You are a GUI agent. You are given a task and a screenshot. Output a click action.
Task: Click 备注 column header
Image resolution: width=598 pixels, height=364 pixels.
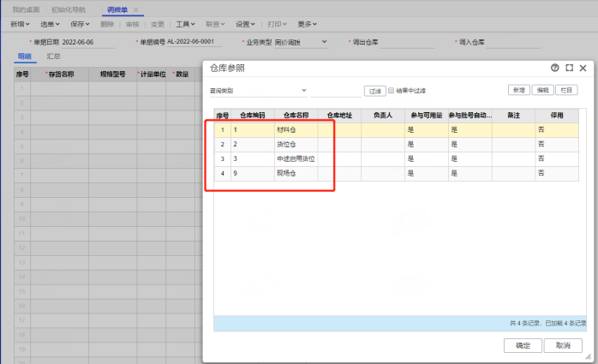[x=514, y=116]
